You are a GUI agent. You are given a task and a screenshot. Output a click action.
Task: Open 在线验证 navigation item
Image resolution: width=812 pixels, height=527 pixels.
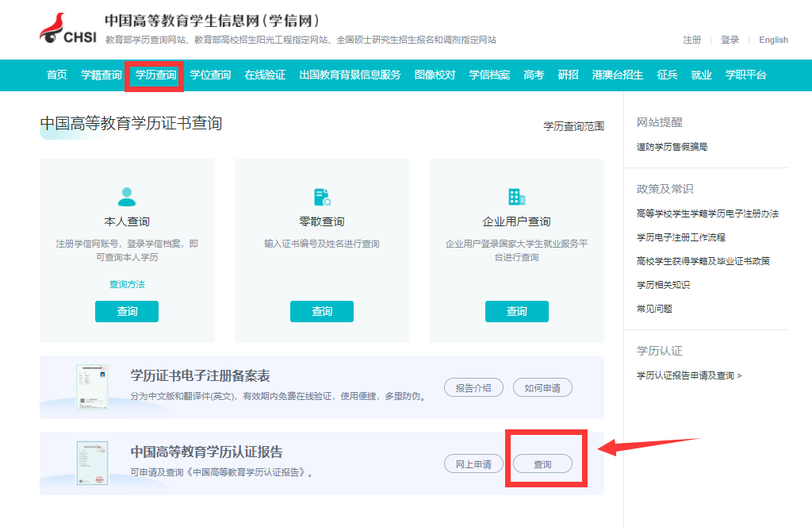coord(265,75)
